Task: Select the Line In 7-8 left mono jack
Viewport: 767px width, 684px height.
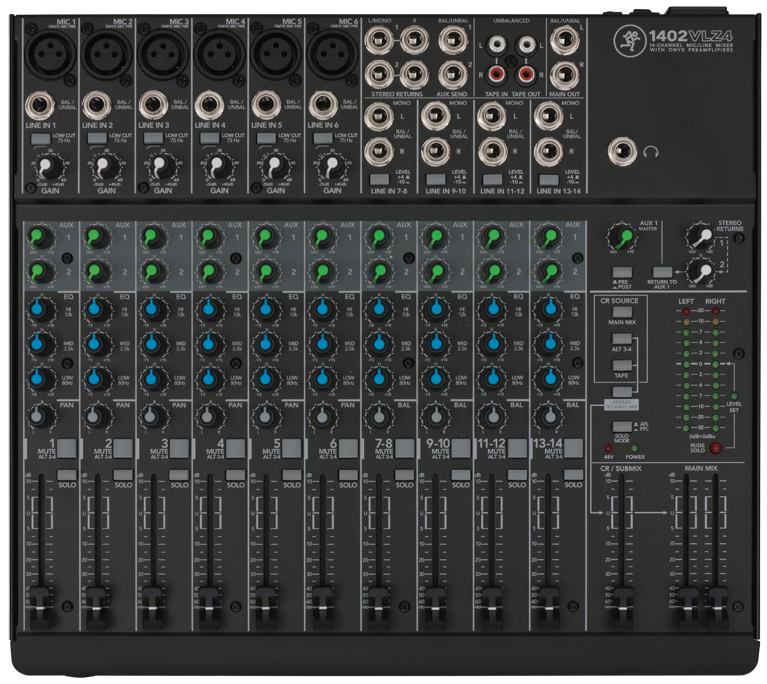Action: (x=379, y=117)
